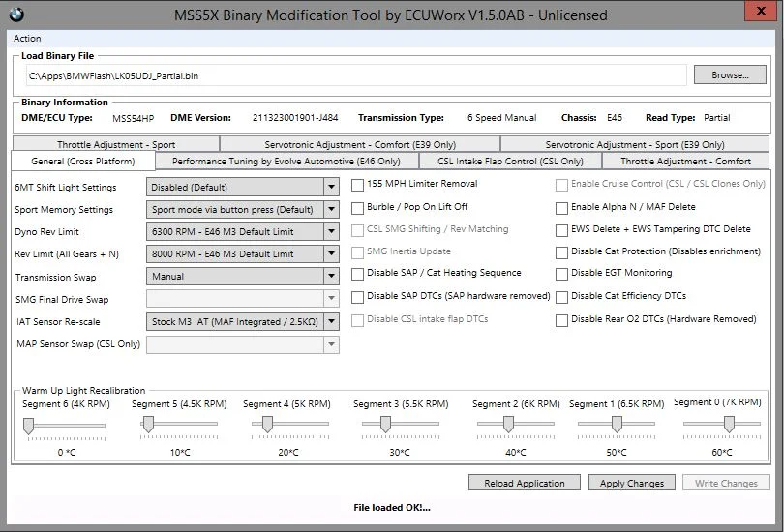Image resolution: width=784 pixels, height=532 pixels.
Task: Click Segment 0 (7K RPM) slider thumb
Action: click(730, 425)
